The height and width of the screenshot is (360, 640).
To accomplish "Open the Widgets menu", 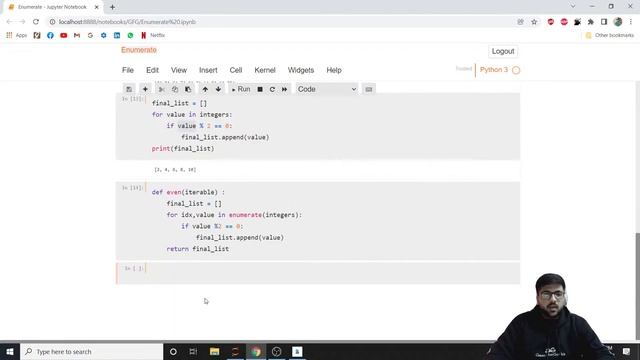I will (x=301, y=70).
